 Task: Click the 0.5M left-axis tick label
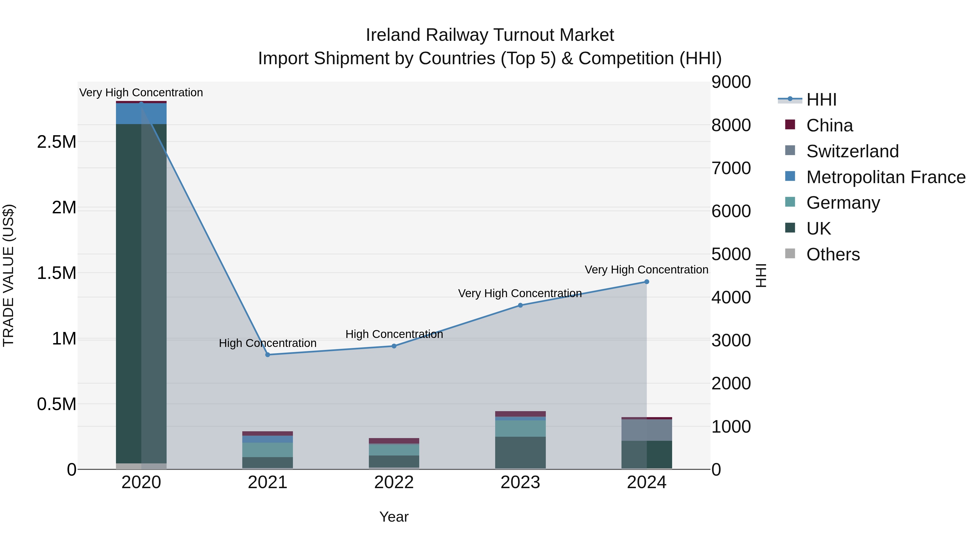[57, 404]
